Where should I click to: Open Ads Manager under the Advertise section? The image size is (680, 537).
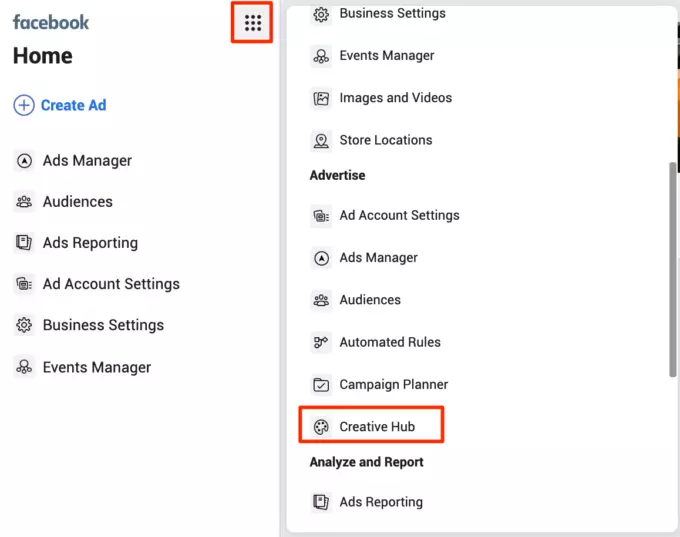(378, 258)
